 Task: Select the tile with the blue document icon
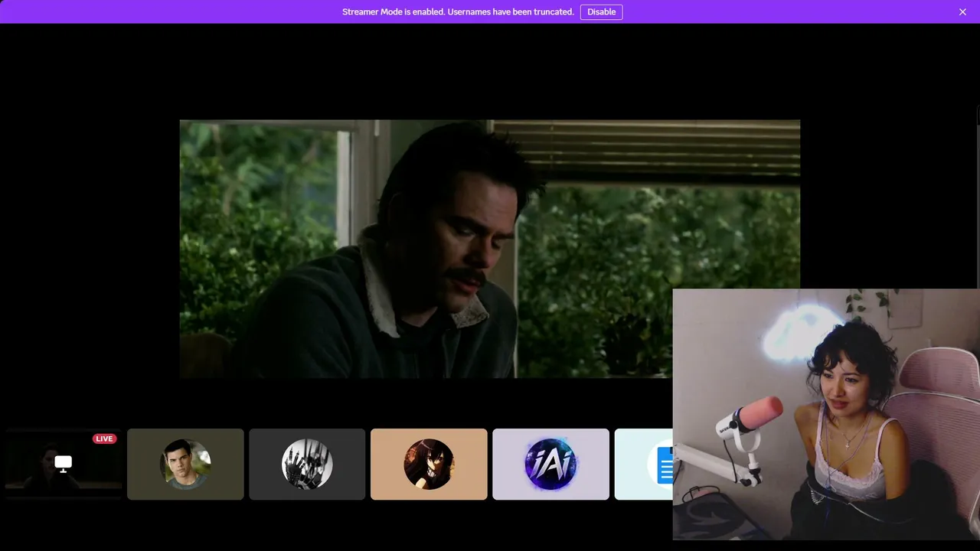(644, 464)
